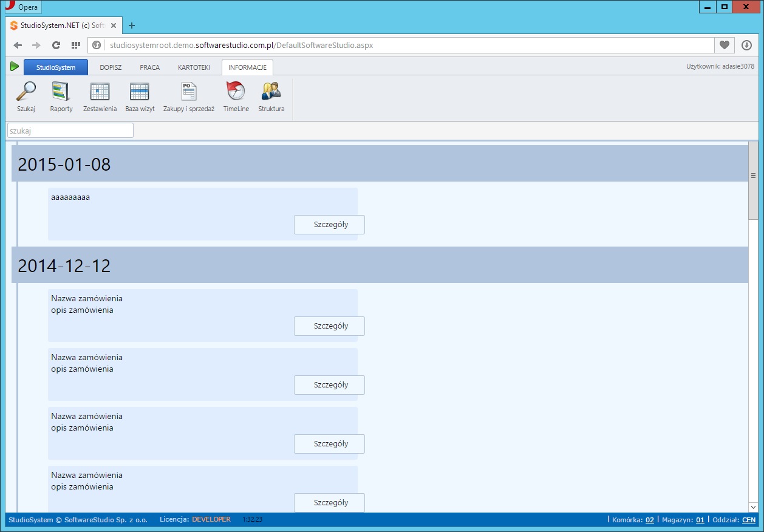
Task: Click the blue StudioSystem main button
Action: (x=56, y=67)
